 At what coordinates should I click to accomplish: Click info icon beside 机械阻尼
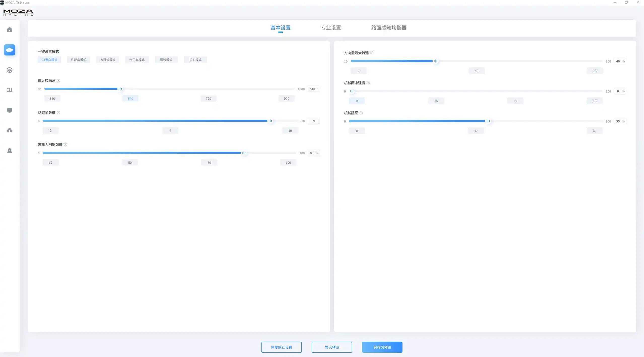click(x=361, y=113)
